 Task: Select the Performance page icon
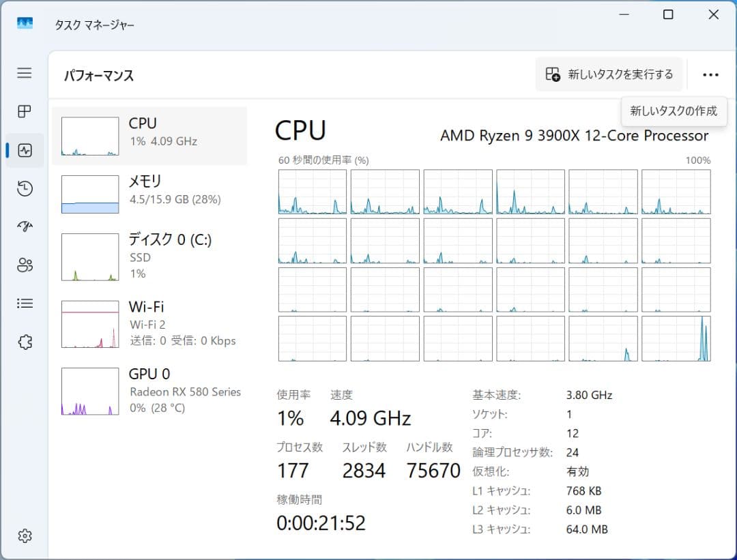click(x=25, y=150)
